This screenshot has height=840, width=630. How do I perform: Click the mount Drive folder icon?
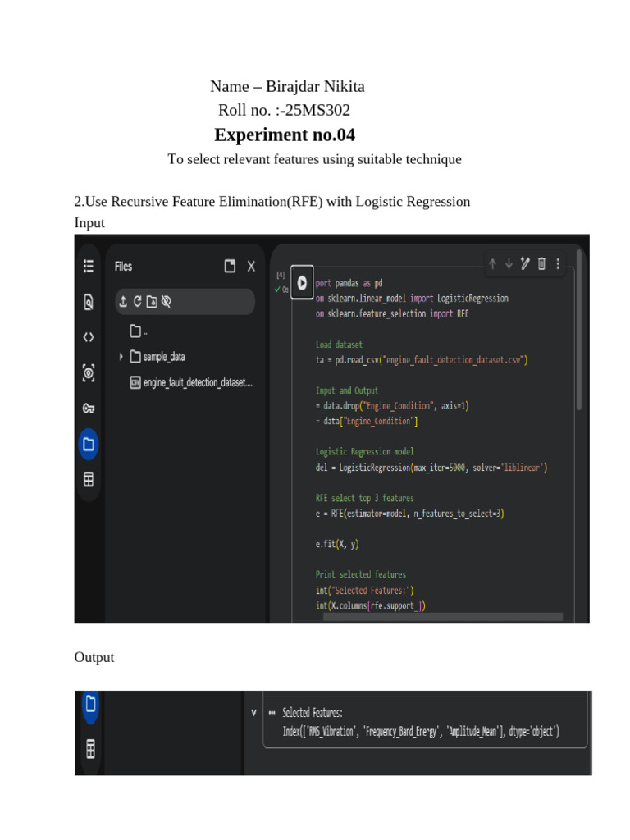point(152,302)
